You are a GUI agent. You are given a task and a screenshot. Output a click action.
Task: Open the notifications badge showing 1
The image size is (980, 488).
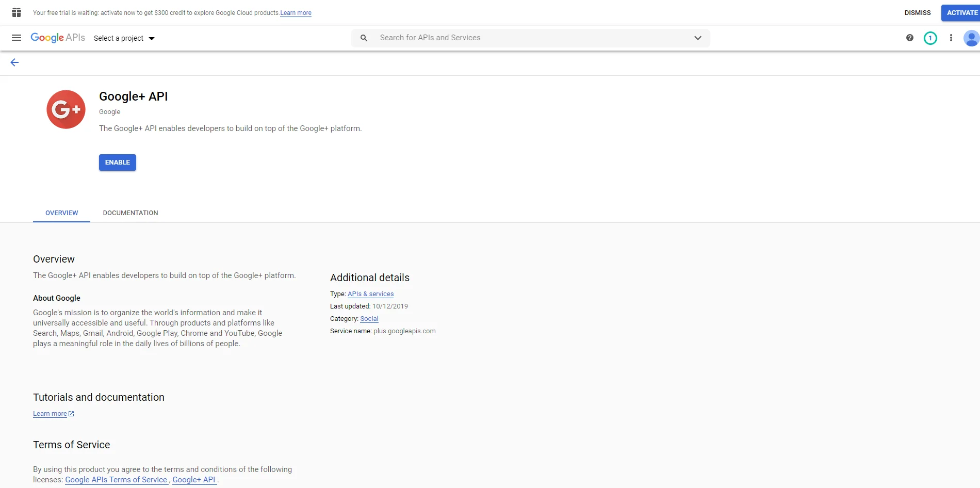coord(930,38)
